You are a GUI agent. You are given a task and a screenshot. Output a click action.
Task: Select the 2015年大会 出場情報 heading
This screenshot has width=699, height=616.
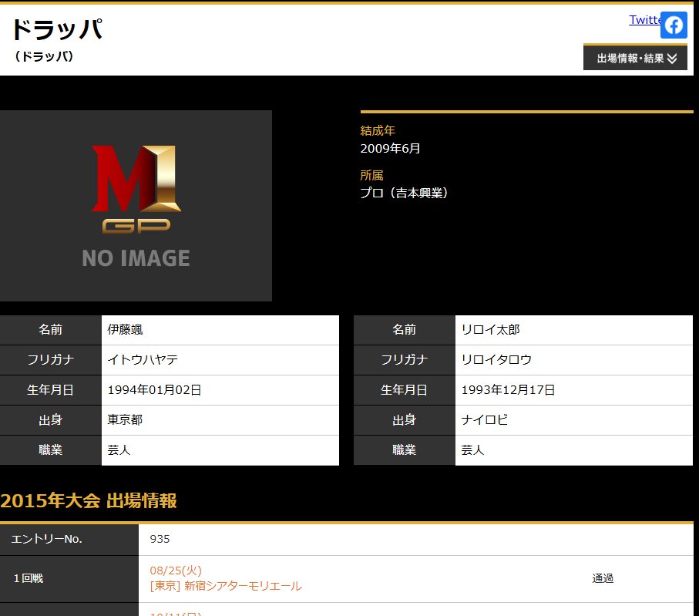tap(89, 500)
